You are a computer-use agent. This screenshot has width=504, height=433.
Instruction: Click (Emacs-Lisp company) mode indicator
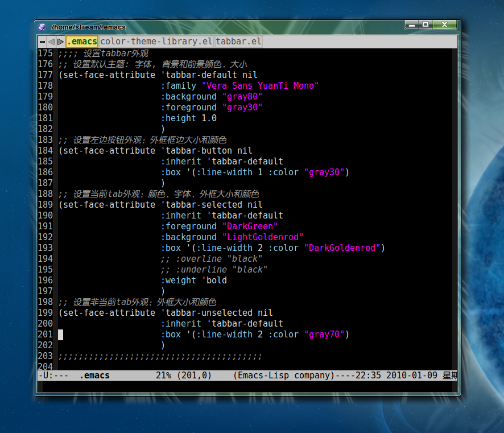click(283, 376)
